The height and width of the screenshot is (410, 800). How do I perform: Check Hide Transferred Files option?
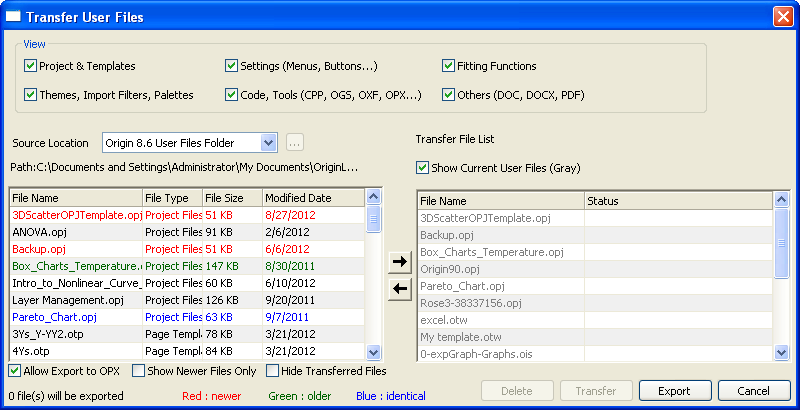[x=272, y=371]
